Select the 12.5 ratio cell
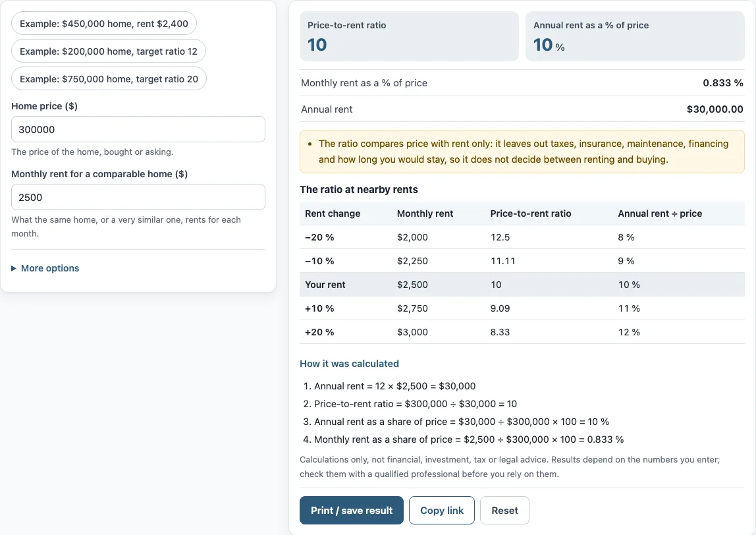 (x=500, y=237)
